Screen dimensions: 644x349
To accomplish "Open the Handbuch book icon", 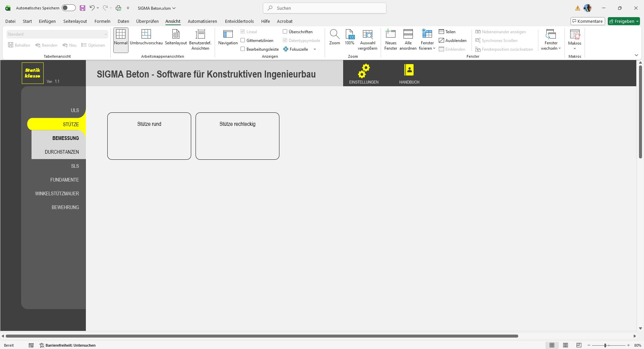I will 409,70.
